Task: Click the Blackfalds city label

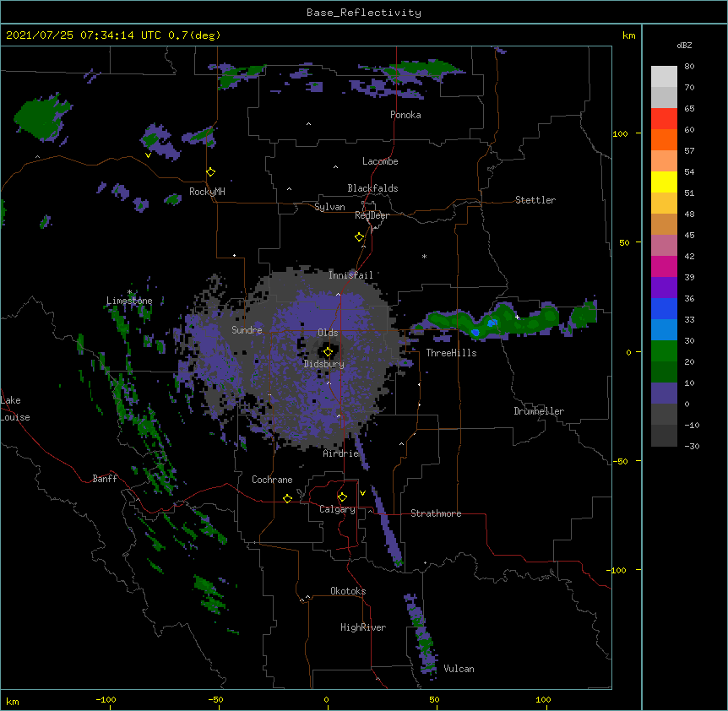Action: point(372,188)
